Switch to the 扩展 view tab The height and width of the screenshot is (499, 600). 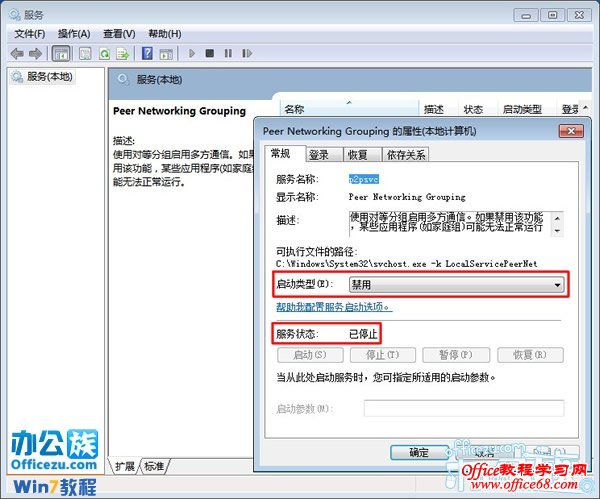(125, 466)
